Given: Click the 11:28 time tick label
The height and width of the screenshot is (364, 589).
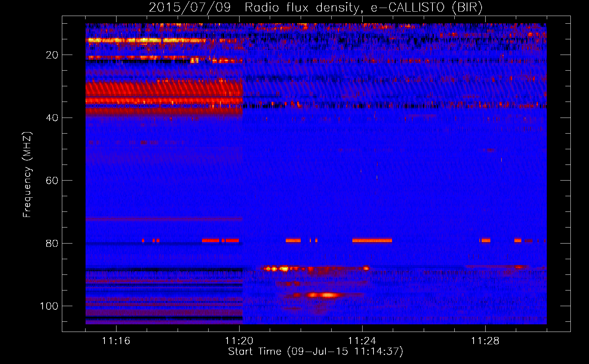Looking at the screenshot, I should (x=485, y=341).
